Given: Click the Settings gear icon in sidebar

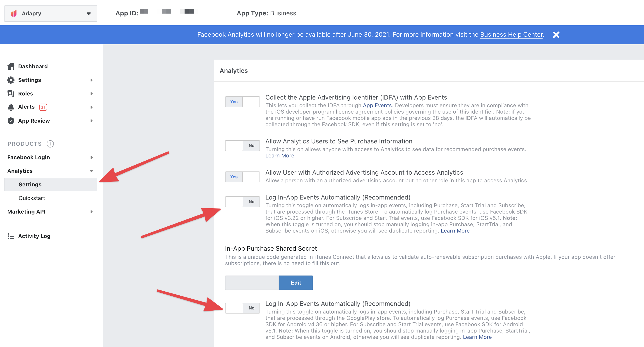Looking at the screenshot, I should (x=11, y=80).
